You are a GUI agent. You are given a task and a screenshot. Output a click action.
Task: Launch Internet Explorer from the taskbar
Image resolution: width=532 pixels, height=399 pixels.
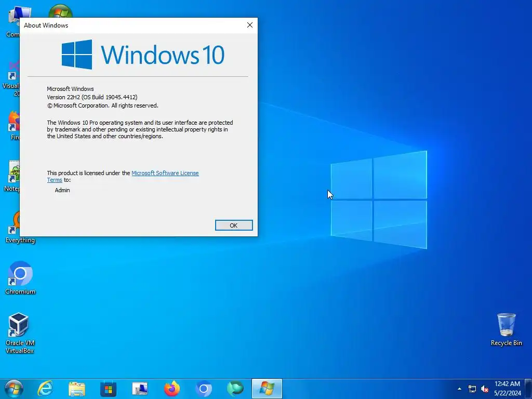pos(45,389)
